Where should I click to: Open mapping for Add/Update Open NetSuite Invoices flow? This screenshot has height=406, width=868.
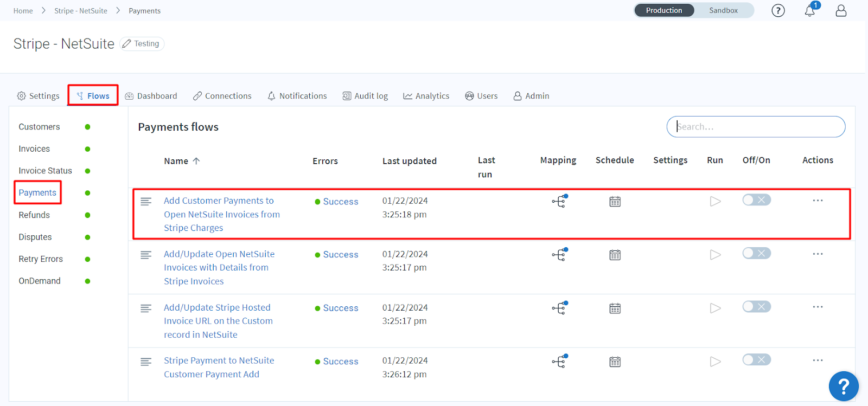(x=559, y=254)
